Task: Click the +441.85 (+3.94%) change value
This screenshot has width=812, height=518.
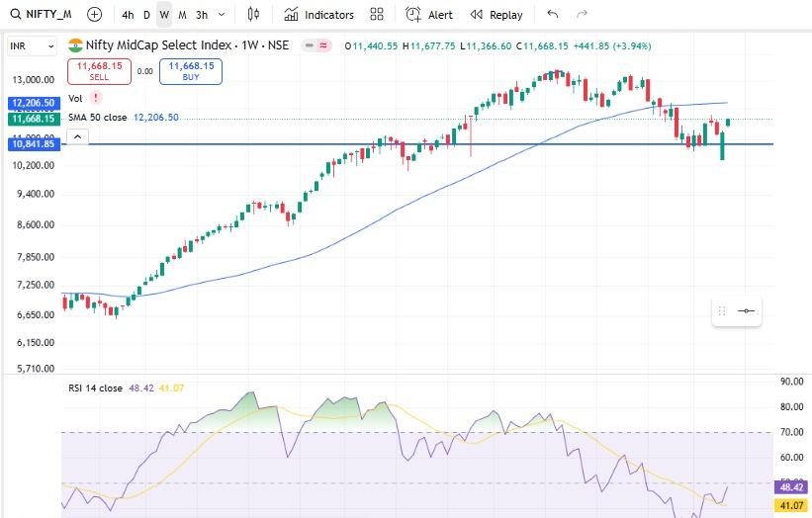Action: [x=611, y=46]
